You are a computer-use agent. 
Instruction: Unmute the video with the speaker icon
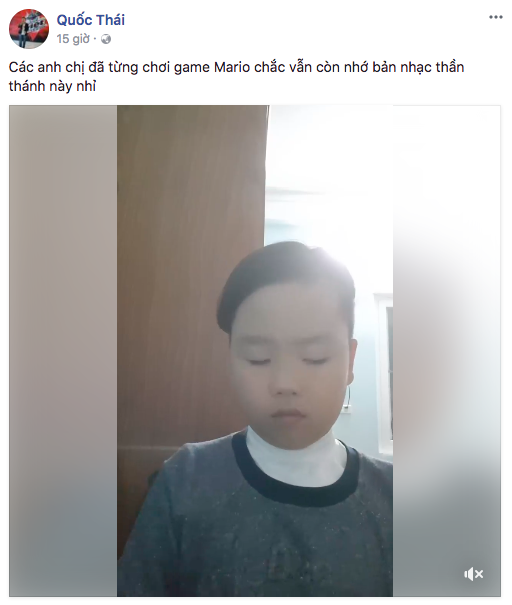tap(473, 574)
